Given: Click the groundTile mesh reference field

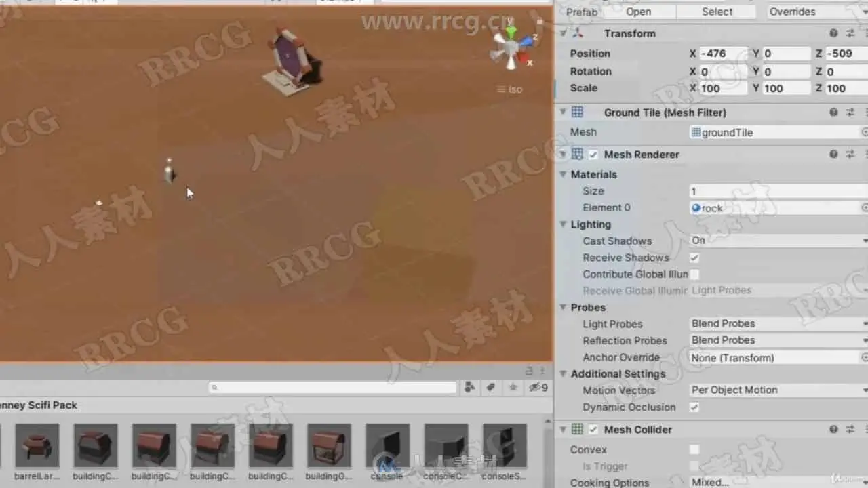Looking at the screenshot, I should click(774, 132).
